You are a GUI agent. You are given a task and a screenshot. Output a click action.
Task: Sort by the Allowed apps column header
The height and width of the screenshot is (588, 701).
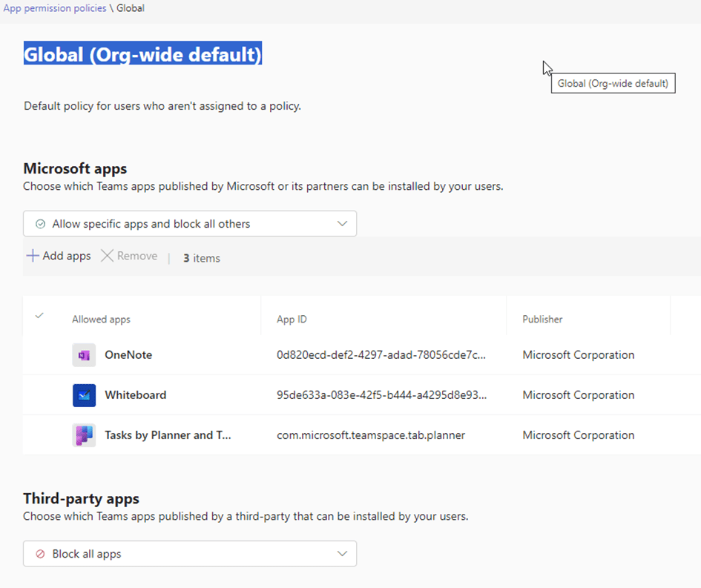101,320
